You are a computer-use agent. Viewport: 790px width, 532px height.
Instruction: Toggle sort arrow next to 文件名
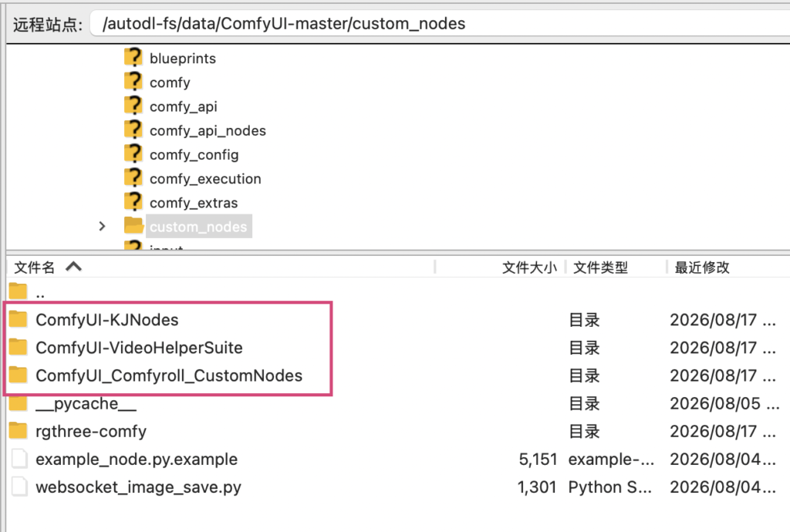(x=73, y=266)
